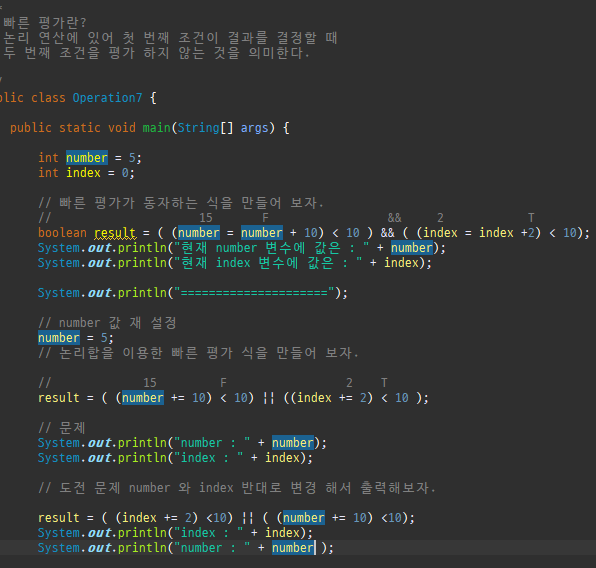Click the comment '// 빠른 평가가 동자하는 식을 만들어 보자.'
This screenshot has height=568, width=596.
tap(181, 203)
